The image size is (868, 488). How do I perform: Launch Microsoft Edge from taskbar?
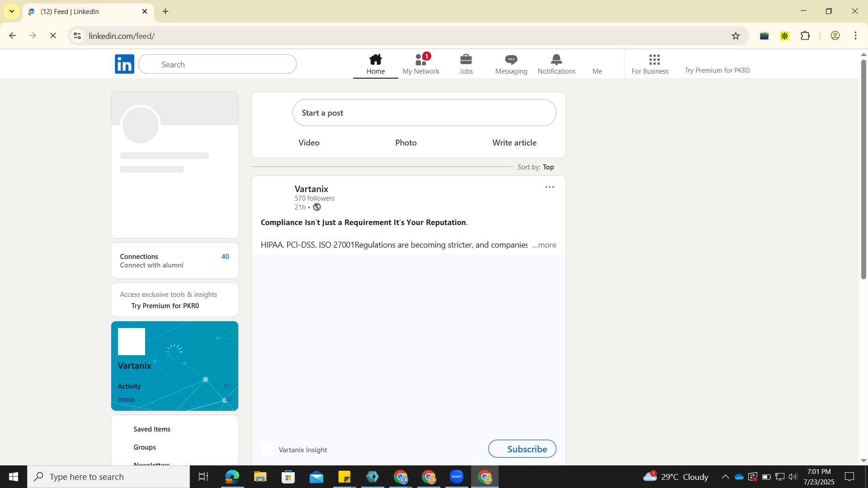point(232,477)
